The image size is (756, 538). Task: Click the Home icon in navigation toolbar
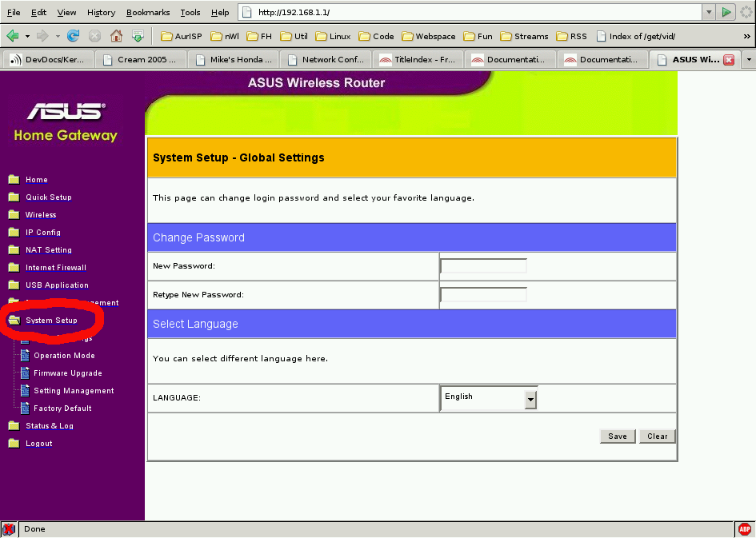click(x=116, y=36)
